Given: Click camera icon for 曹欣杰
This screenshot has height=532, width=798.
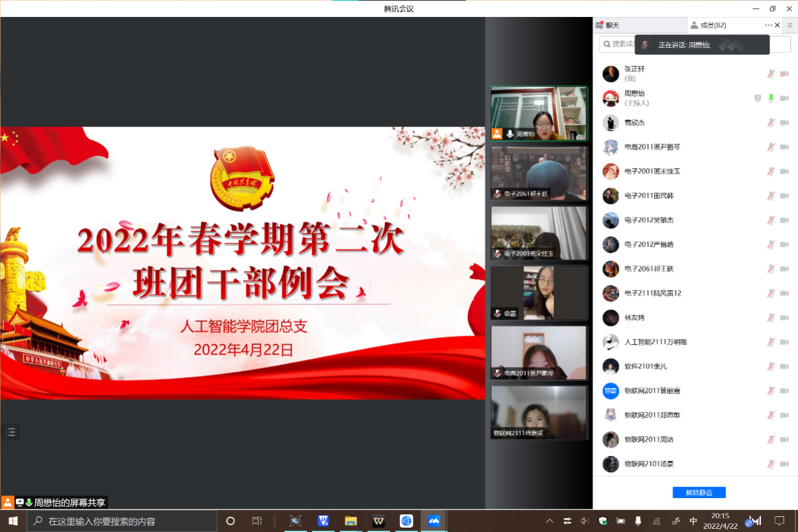Looking at the screenshot, I should [x=784, y=123].
